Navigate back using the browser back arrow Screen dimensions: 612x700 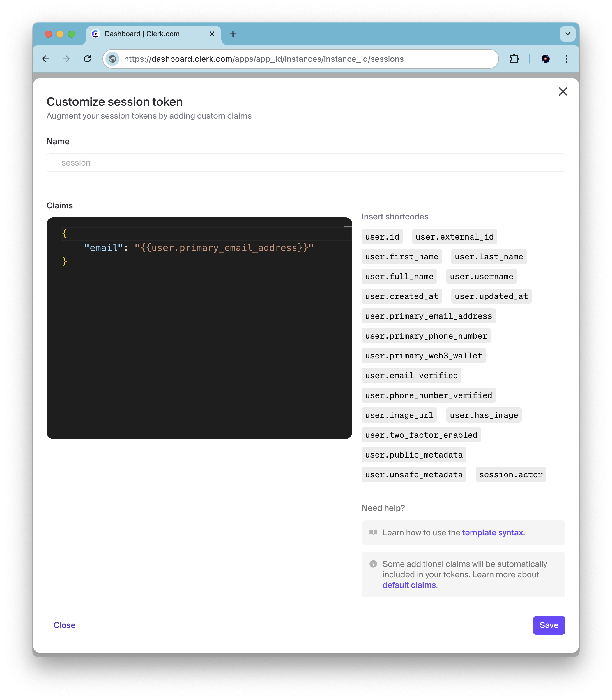46,59
